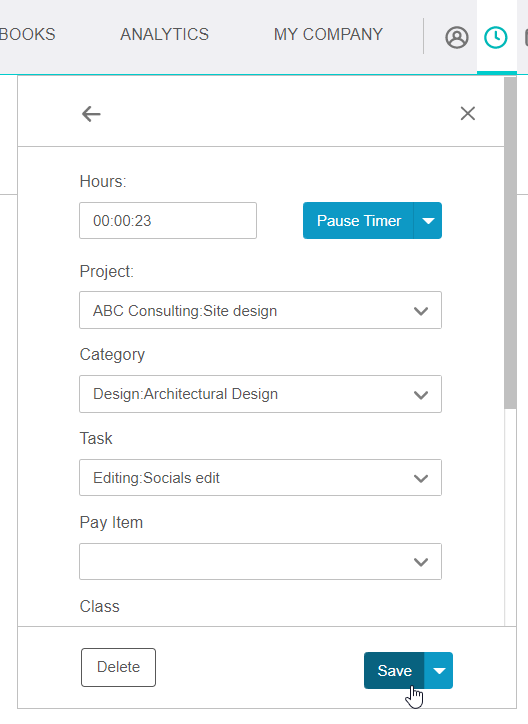Viewport: 528px width, 724px height.
Task: Open the timer clock icon
Action: (x=496, y=37)
